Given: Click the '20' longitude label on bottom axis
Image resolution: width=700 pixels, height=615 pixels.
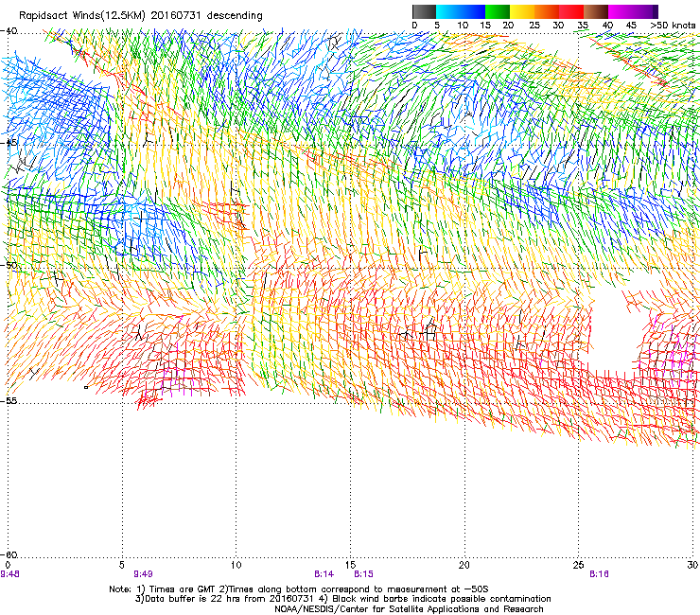Looking at the screenshot, I should coord(464,565).
